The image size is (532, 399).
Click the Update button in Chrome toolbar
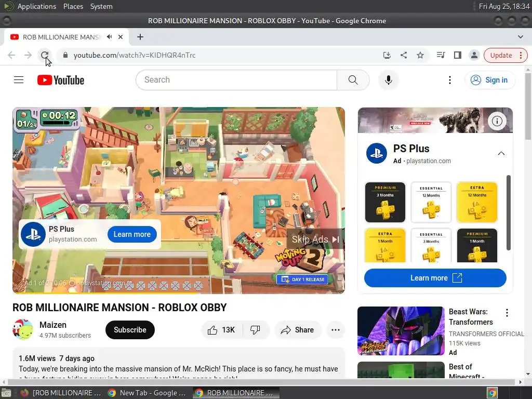pos(506,55)
